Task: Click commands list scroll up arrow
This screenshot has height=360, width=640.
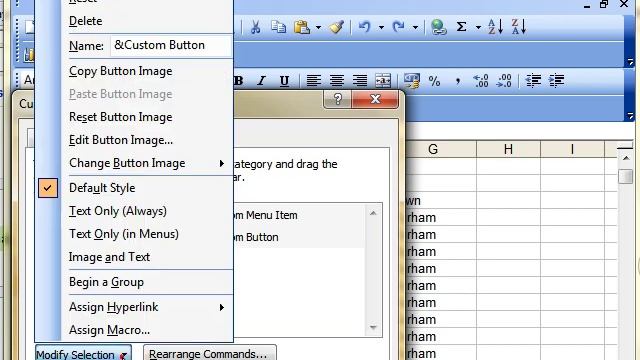Action: point(373,213)
